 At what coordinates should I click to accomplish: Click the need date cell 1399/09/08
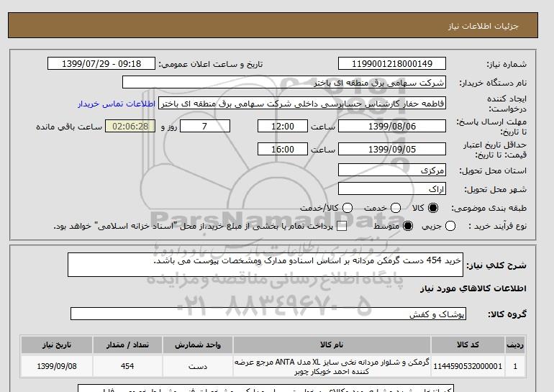(x=57, y=366)
